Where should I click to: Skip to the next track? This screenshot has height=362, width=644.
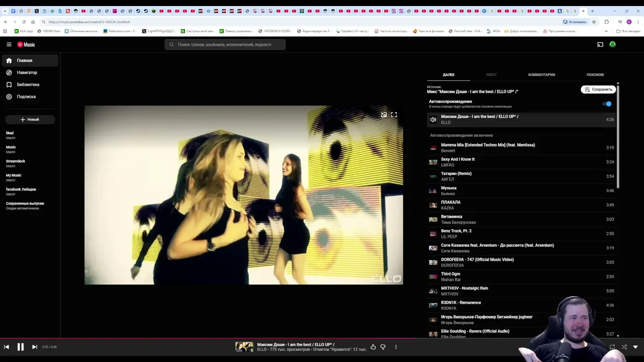click(35, 347)
